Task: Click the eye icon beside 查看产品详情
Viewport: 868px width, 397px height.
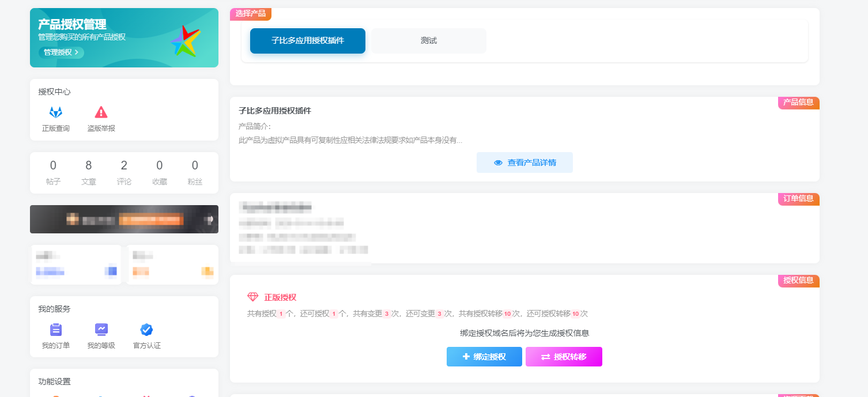Action: (x=498, y=162)
